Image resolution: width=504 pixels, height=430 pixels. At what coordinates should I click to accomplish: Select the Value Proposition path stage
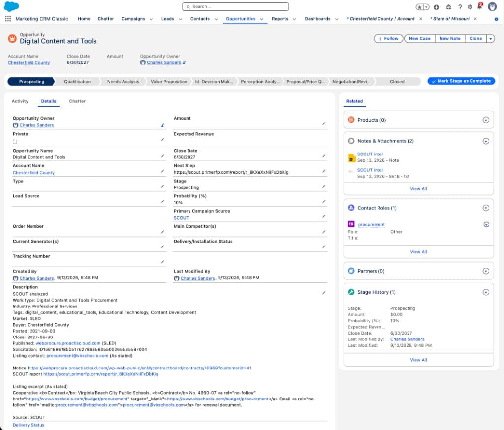click(x=169, y=82)
